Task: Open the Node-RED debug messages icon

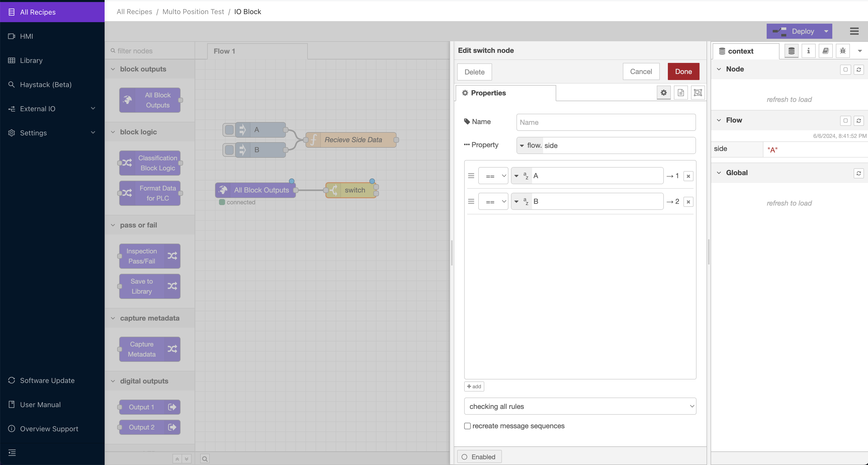Action: click(x=843, y=51)
